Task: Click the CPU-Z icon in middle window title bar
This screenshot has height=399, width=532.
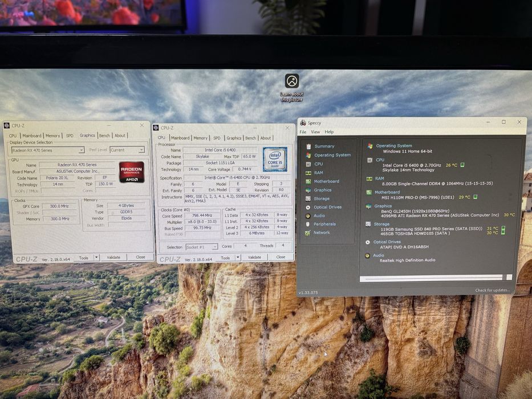Action: tap(156, 128)
